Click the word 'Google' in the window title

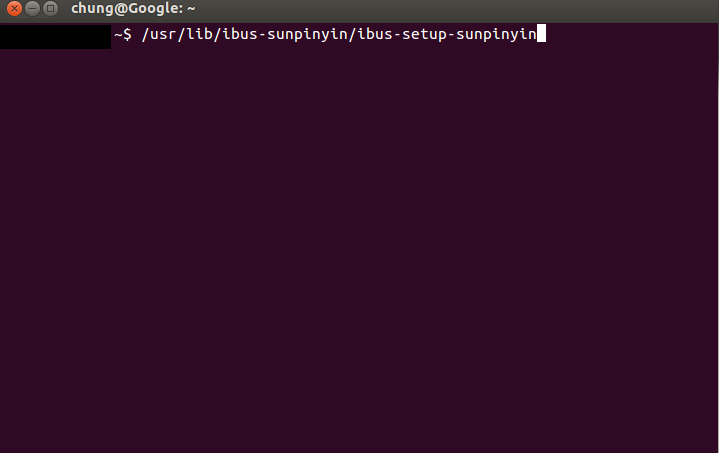tap(153, 9)
